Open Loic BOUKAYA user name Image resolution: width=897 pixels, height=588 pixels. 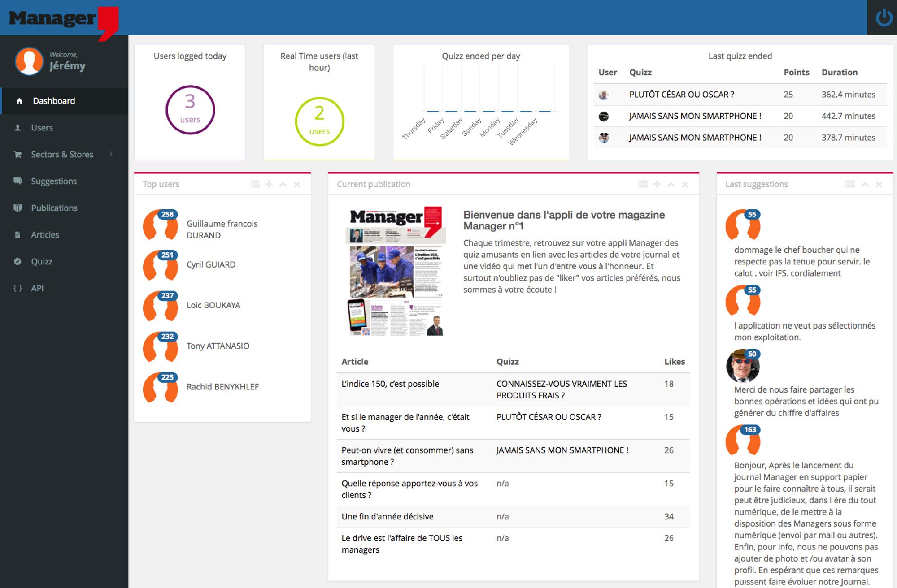click(x=213, y=305)
